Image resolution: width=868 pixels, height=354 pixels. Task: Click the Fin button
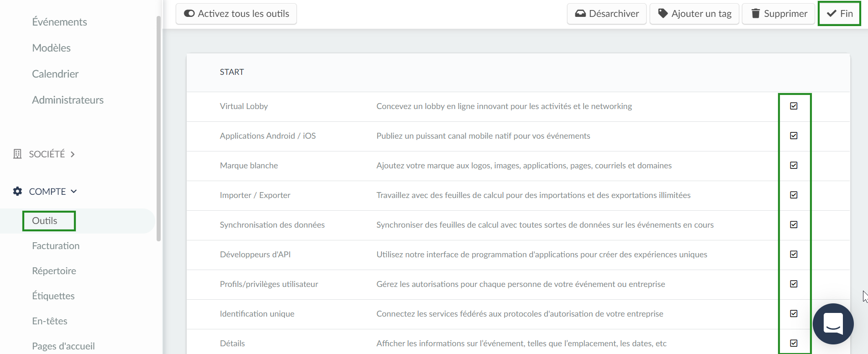pyautogui.click(x=839, y=14)
